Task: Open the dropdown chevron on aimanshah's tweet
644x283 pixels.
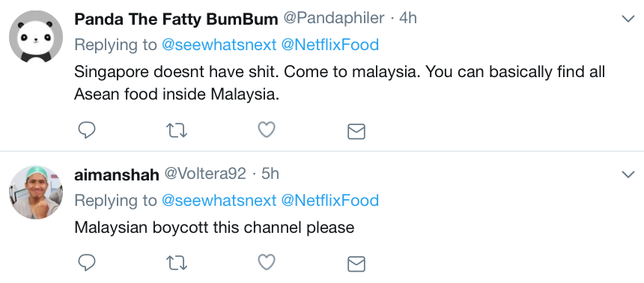Action: tap(628, 174)
